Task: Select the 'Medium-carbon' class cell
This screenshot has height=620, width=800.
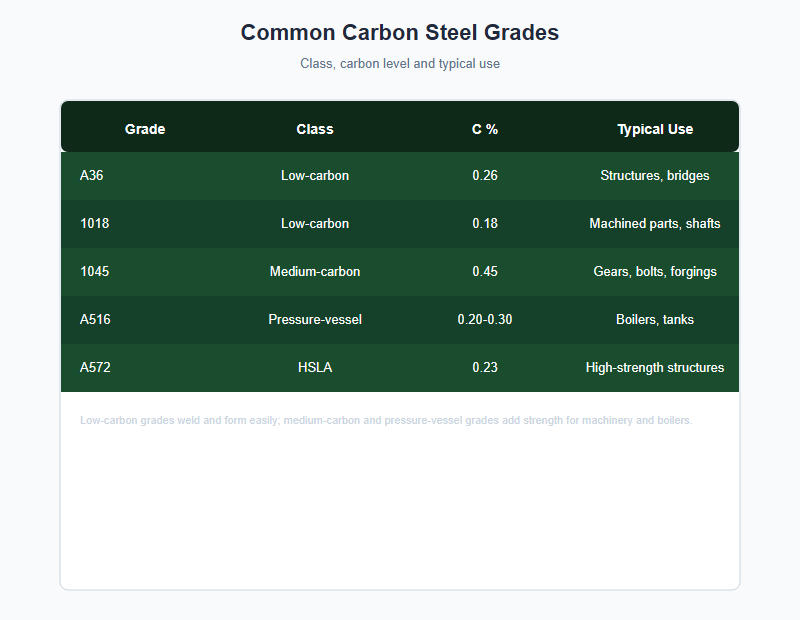Action: tap(315, 271)
